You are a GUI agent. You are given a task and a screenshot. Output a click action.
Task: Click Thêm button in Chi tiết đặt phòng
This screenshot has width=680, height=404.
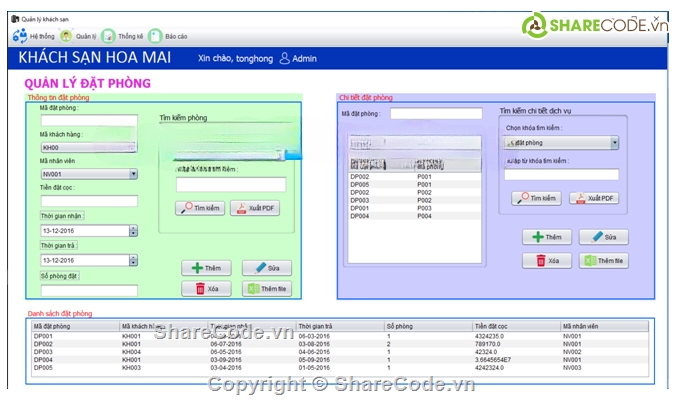(547, 237)
